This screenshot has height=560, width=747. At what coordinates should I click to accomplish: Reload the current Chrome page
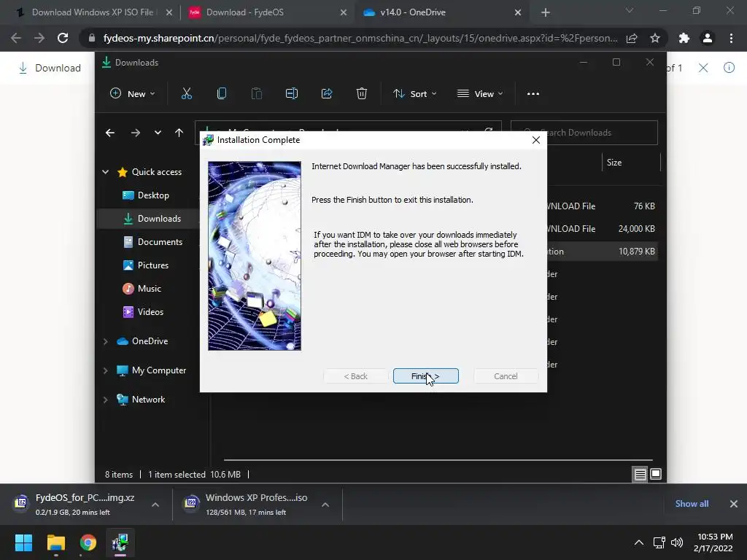[63, 38]
